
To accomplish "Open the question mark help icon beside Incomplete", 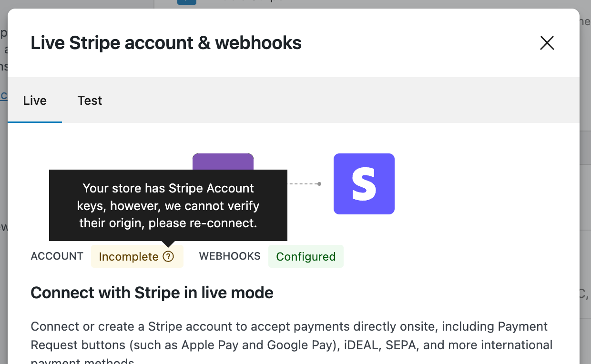I will pos(168,256).
